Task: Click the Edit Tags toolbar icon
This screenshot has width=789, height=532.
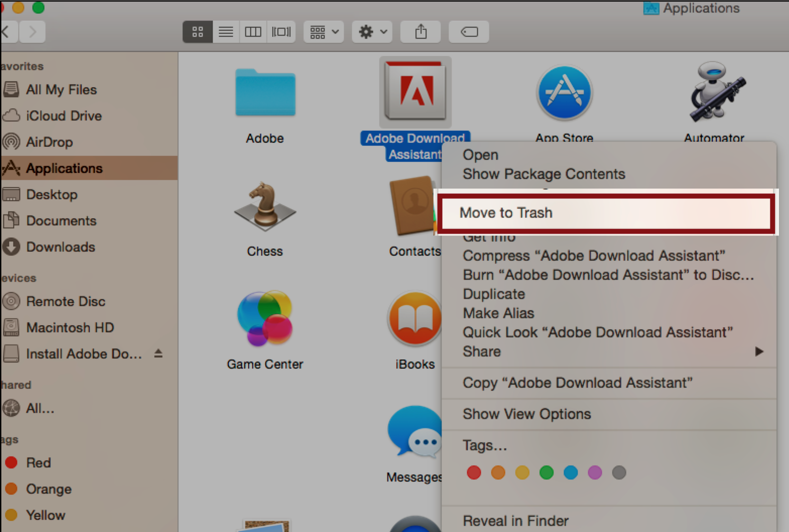Action: pyautogui.click(x=469, y=32)
